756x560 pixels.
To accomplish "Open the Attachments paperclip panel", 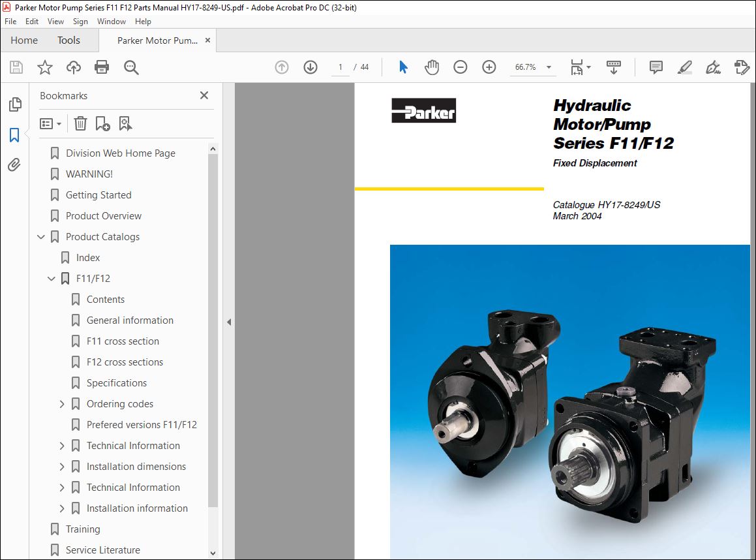I will [14, 165].
